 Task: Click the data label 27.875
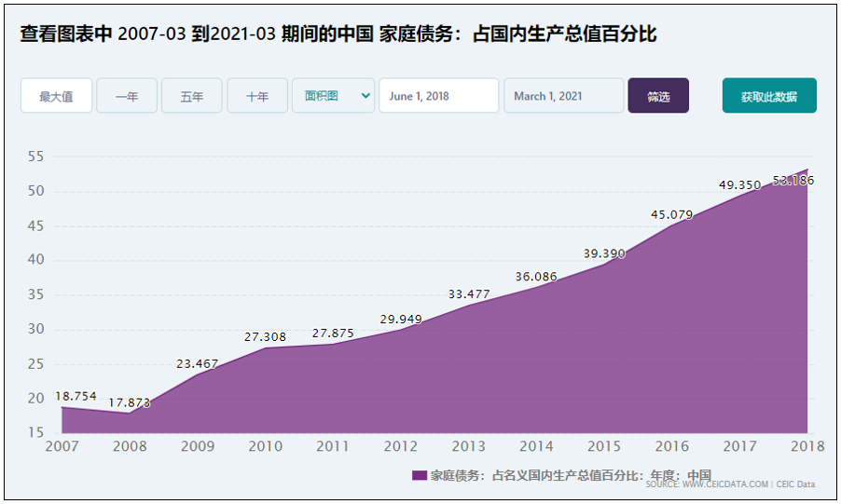[333, 334]
